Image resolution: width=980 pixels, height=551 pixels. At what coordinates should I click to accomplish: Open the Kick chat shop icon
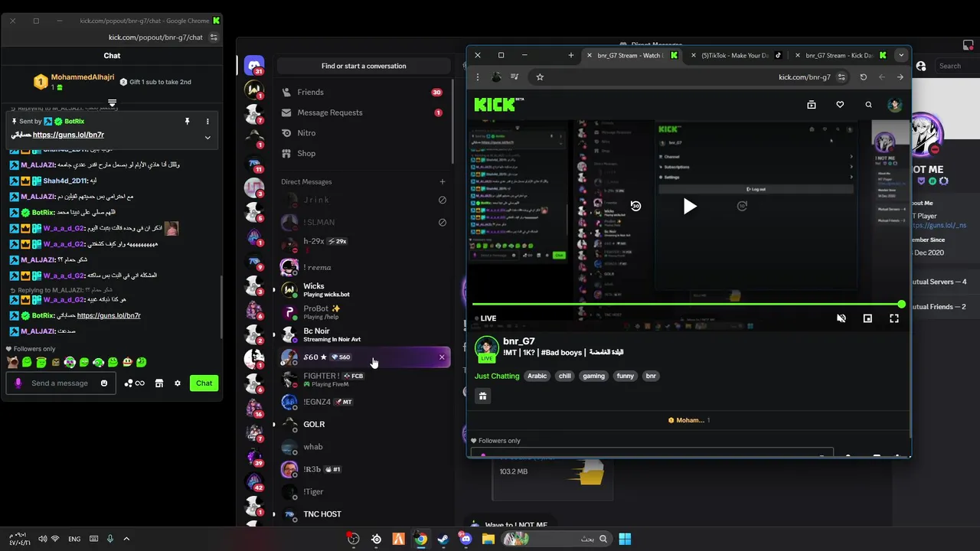coord(159,383)
